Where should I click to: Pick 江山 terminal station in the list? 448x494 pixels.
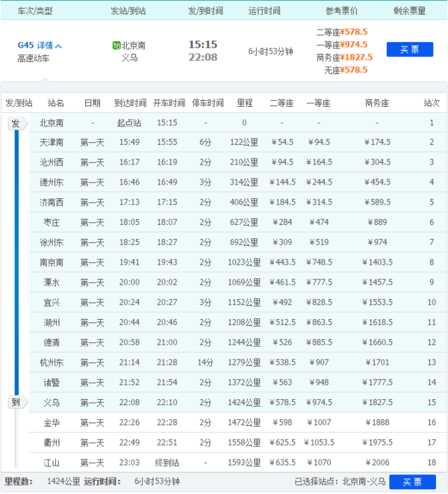pos(52,463)
